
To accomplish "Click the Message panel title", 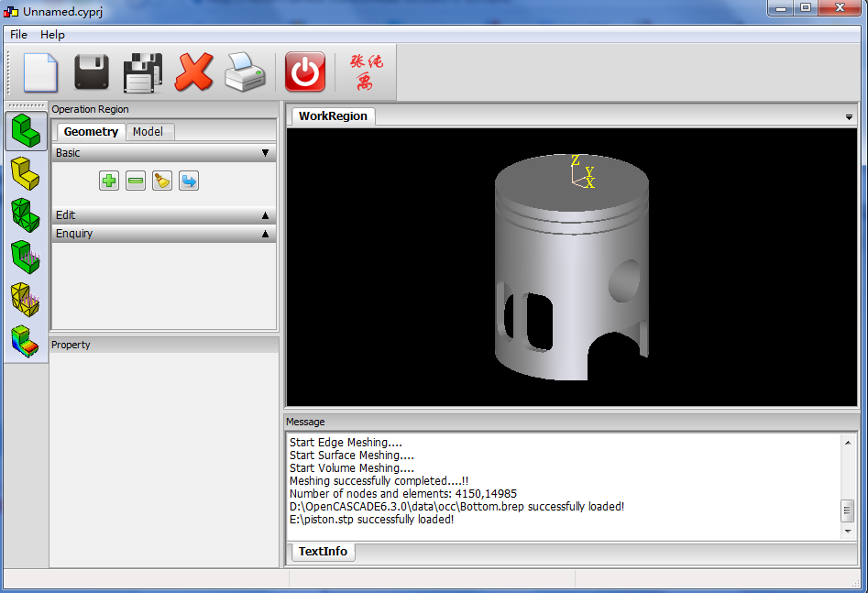I will tap(305, 422).
